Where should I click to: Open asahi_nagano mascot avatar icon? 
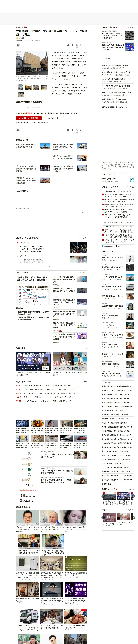tap(132, 180)
